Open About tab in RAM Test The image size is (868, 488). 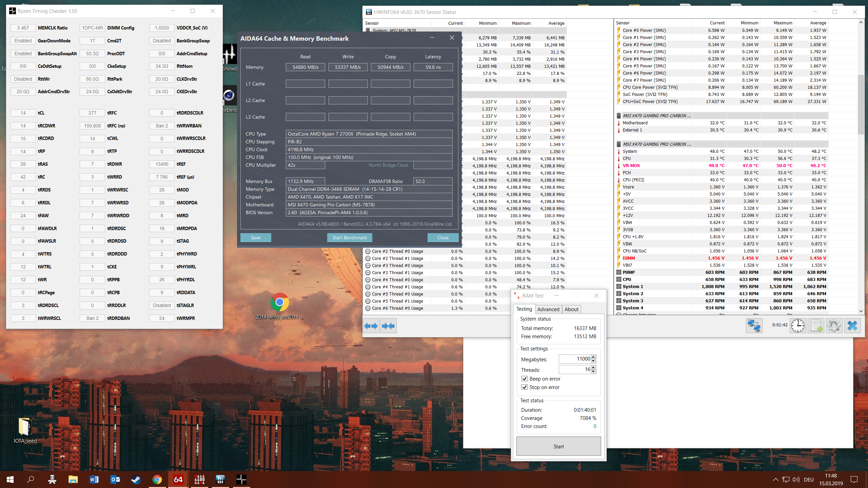pyautogui.click(x=571, y=309)
